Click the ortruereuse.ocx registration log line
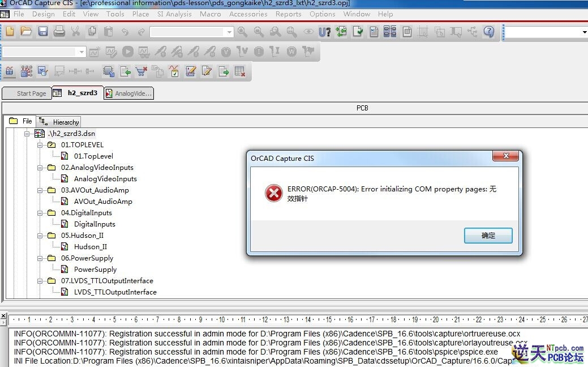Viewport: 588px width, 367px height. [267, 334]
